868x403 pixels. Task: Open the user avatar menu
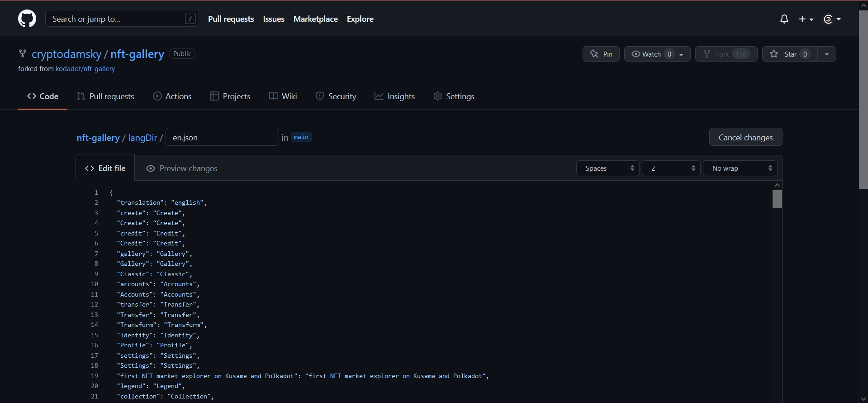[831, 19]
